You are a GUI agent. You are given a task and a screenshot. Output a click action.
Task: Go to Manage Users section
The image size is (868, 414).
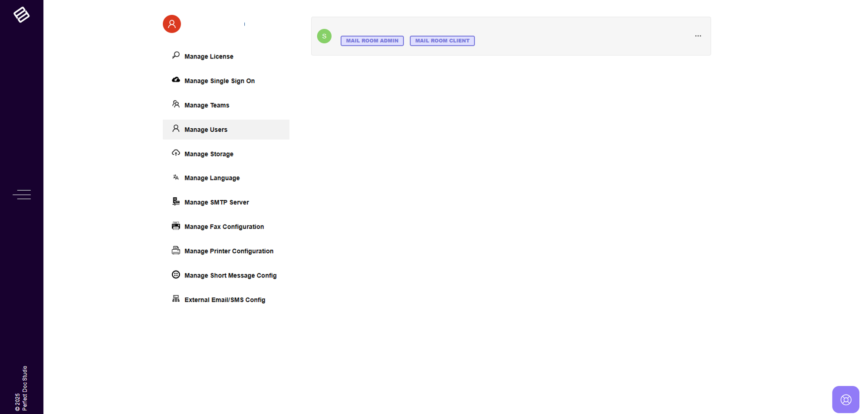pyautogui.click(x=206, y=130)
